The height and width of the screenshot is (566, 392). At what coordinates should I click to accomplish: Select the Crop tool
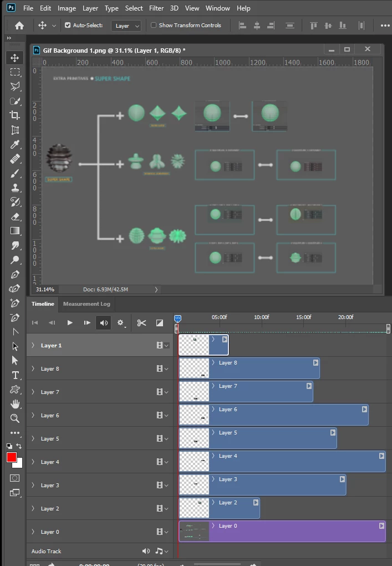click(x=15, y=115)
